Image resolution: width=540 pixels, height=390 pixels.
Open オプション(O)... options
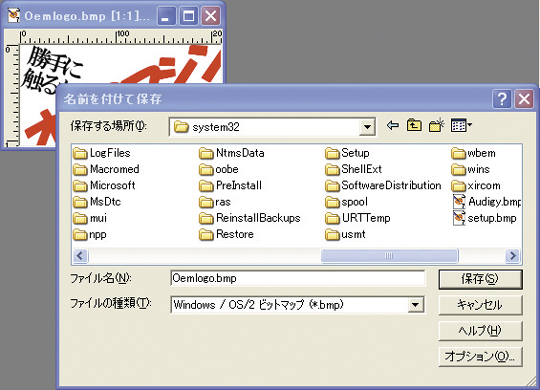point(480,357)
